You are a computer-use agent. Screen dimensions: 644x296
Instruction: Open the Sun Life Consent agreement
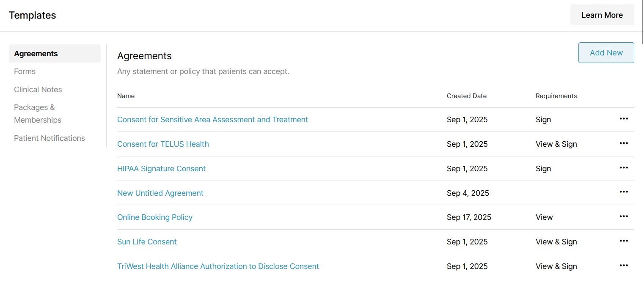147,242
